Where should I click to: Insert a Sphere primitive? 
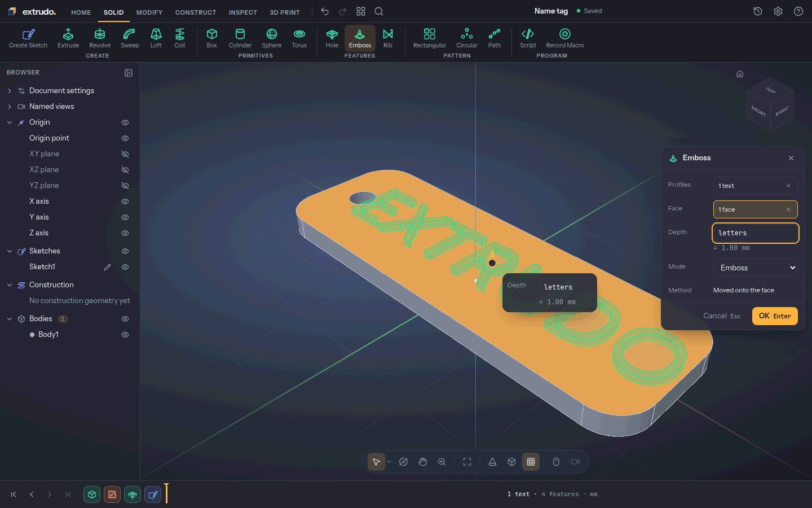(x=272, y=38)
